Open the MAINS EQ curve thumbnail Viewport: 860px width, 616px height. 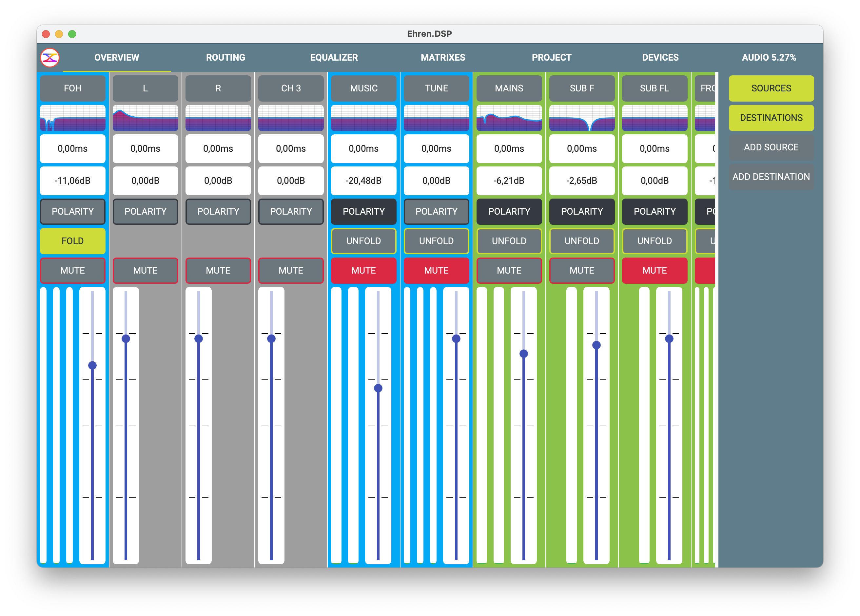pyautogui.click(x=509, y=118)
